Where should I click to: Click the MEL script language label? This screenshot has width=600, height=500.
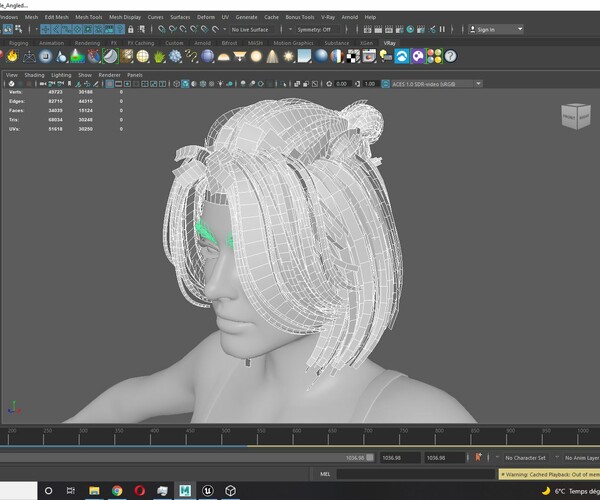pos(325,474)
